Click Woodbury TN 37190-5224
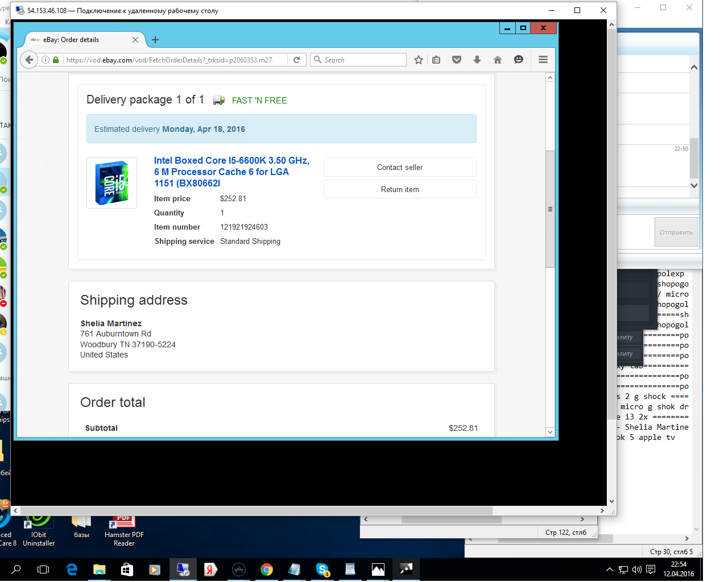 tap(128, 344)
